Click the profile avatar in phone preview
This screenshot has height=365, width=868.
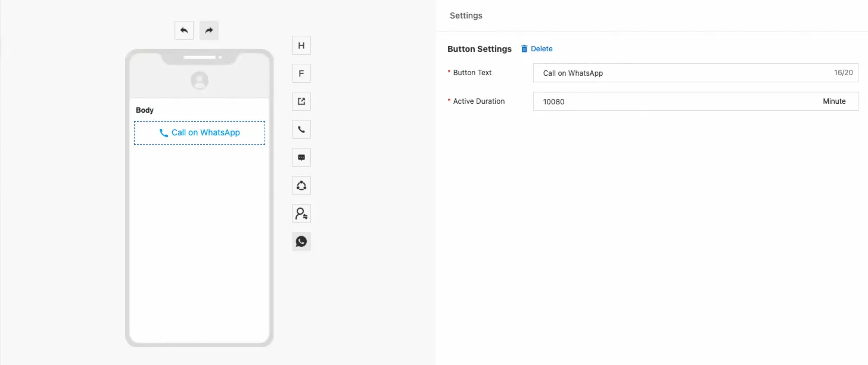(x=200, y=81)
